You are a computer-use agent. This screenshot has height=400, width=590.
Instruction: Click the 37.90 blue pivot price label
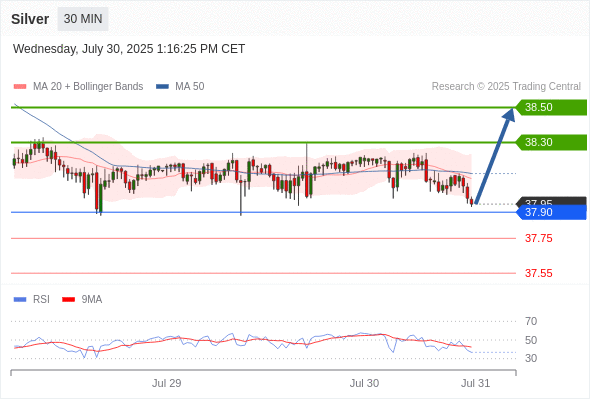[x=551, y=212]
